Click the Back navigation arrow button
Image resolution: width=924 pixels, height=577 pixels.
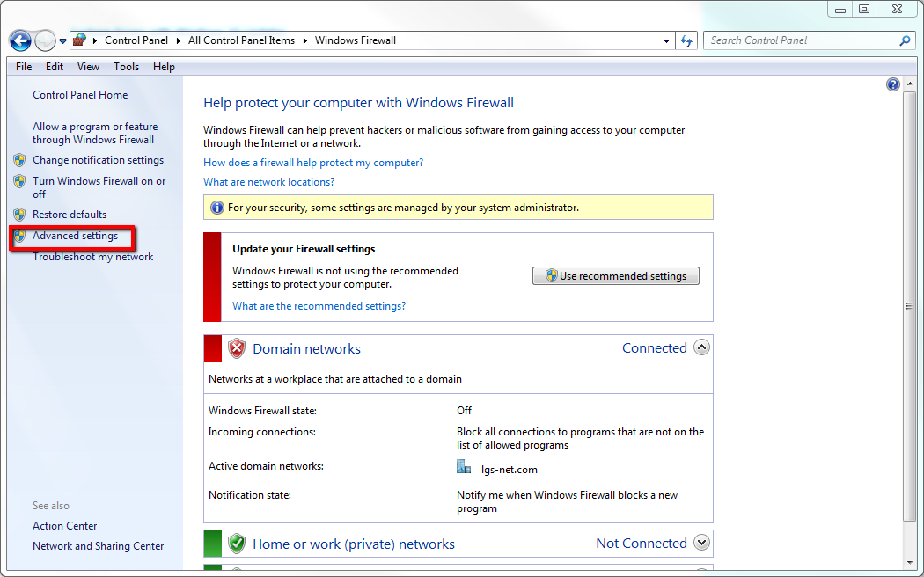pos(20,40)
